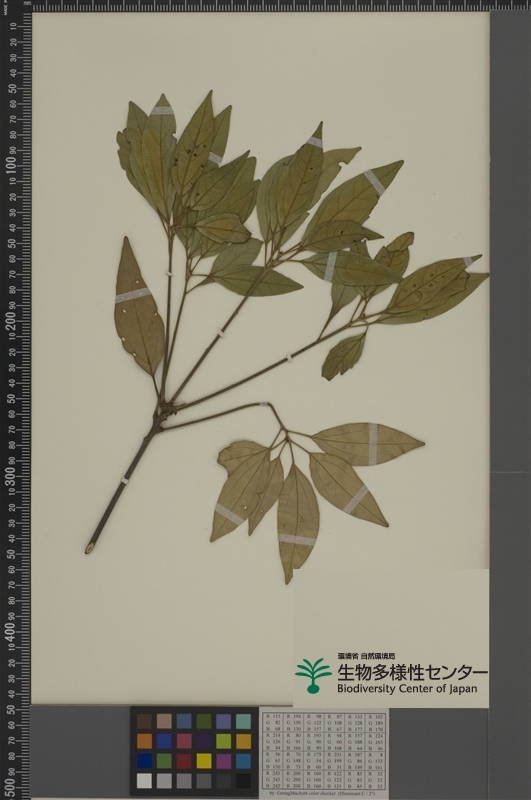Click the yellow swatch on the color checker
Screen dimensions: 531x800
[x=204, y=761]
